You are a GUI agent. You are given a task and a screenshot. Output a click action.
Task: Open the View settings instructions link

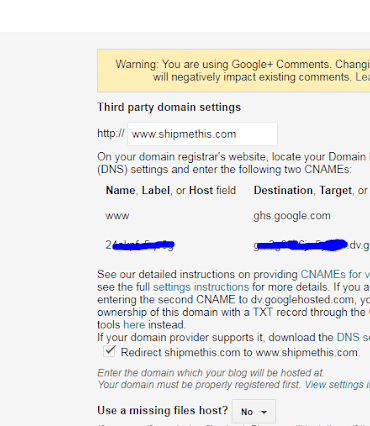point(337,385)
